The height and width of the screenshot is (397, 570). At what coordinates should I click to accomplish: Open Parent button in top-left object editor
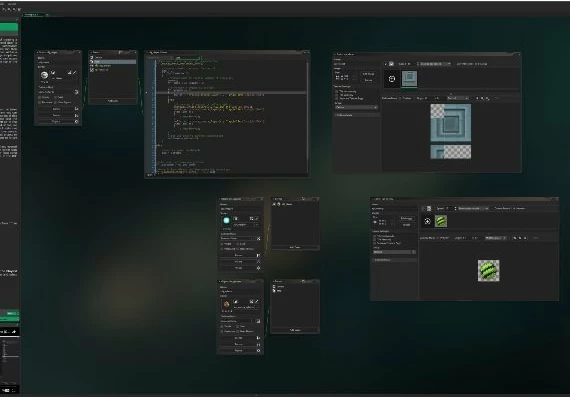(56, 115)
